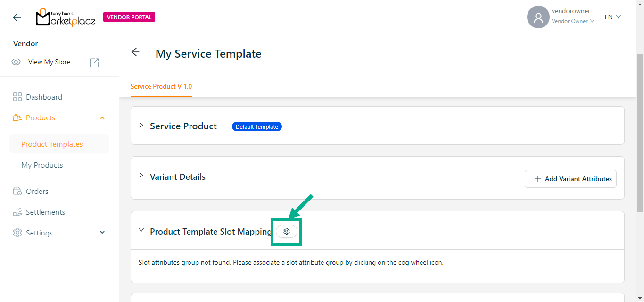
Task: Collapse Product Template Slot Mapping section
Action: pos(141,230)
